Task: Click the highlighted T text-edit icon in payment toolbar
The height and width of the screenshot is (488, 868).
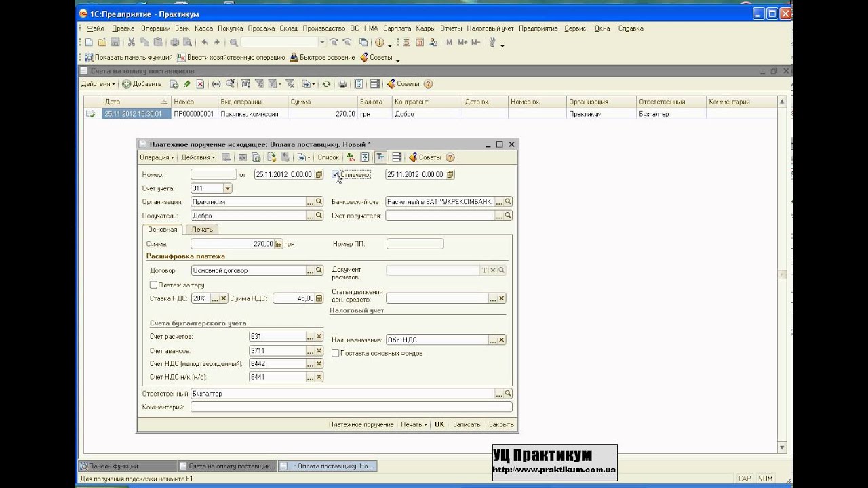Action: click(x=380, y=157)
